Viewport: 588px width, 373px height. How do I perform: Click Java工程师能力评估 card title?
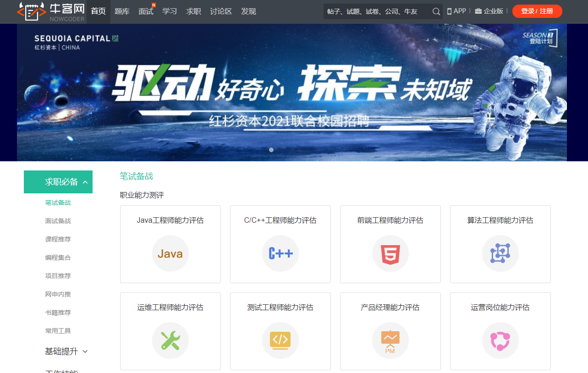[x=170, y=220]
